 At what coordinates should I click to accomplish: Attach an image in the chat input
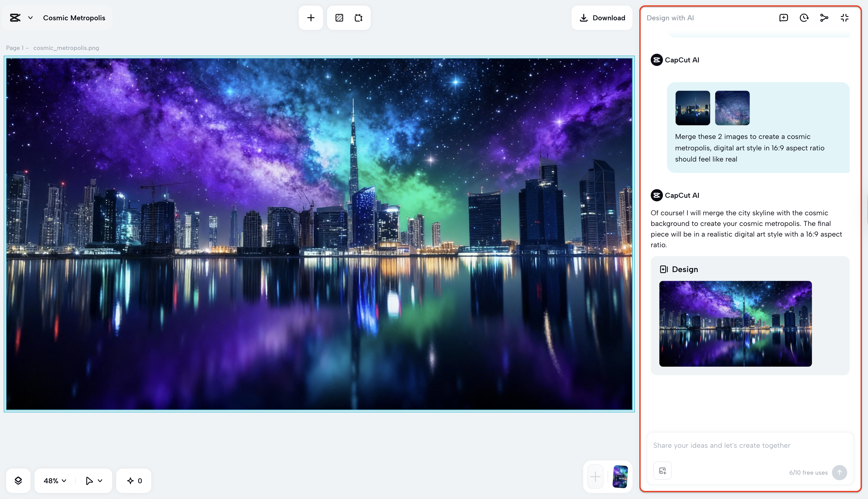(x=662, y=470)
